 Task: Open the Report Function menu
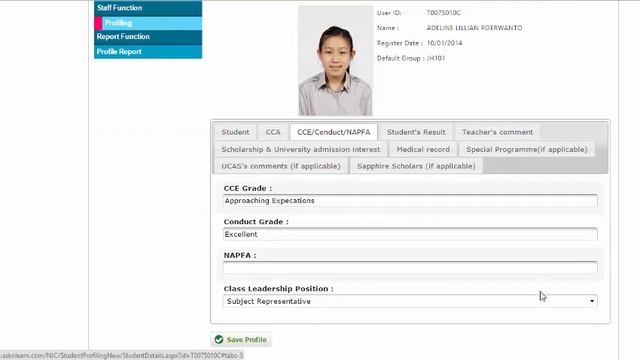pos(148,37)
